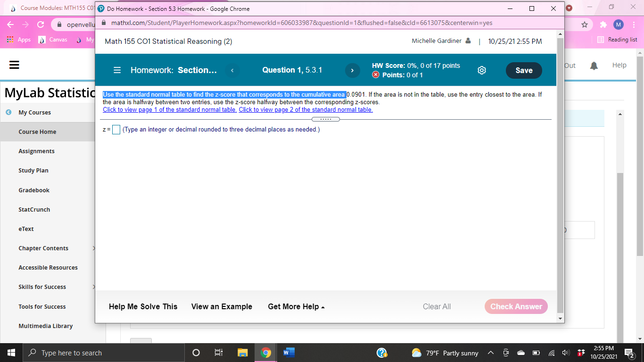Open Study Plan in the sidebar
The image size is (644, 362).
(x=33, y=170)
